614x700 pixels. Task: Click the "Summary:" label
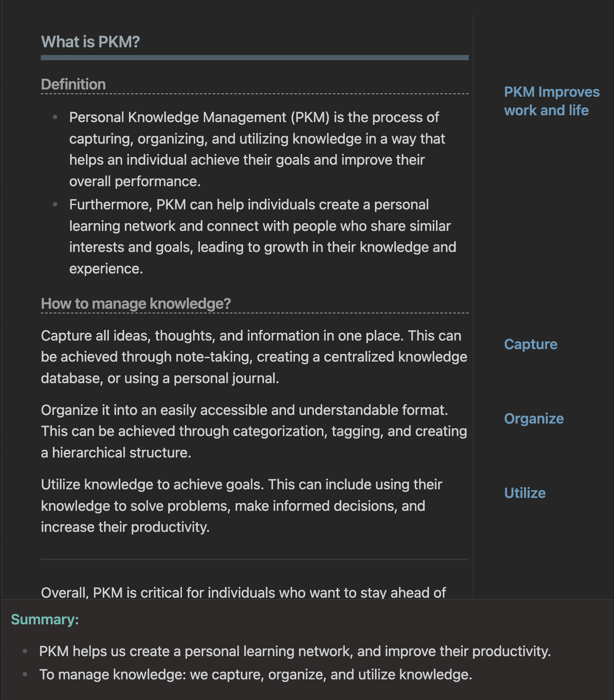tap(45, 620)
